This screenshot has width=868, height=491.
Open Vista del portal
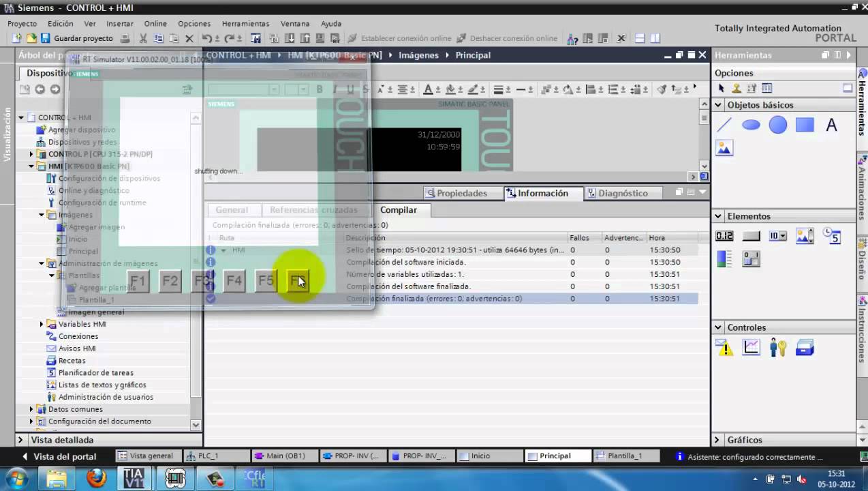(59, 456)
